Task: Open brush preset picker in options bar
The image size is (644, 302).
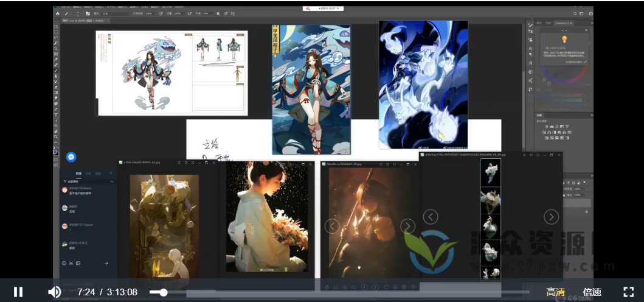Action: (x=80, y=13)
